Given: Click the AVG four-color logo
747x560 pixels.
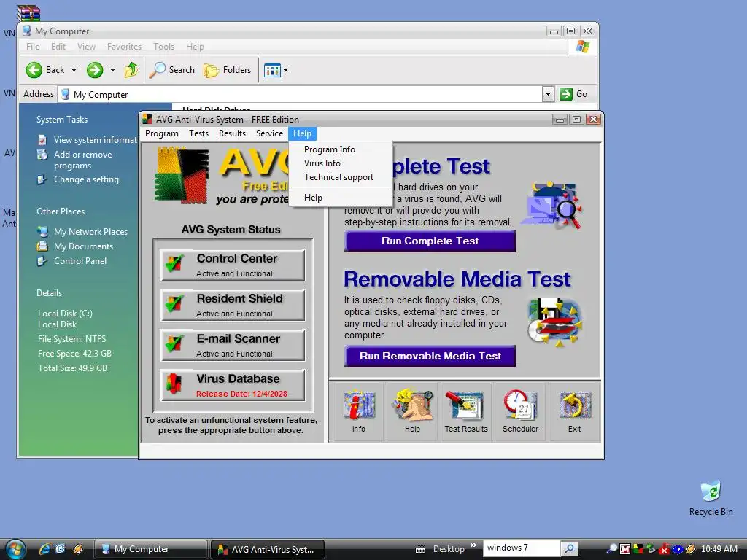Looking at the screenshot, I should [182, 175].
